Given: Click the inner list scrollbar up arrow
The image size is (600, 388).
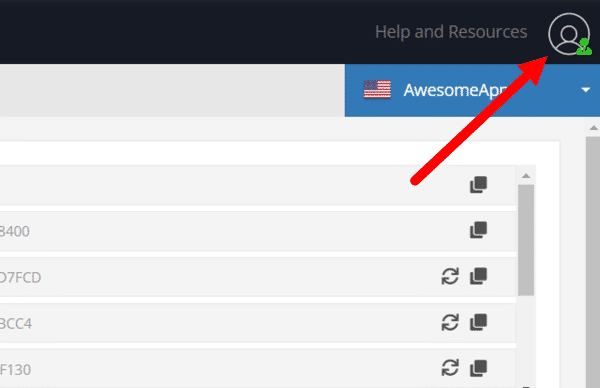Looking at the screenshot, I should pos(526,176).
